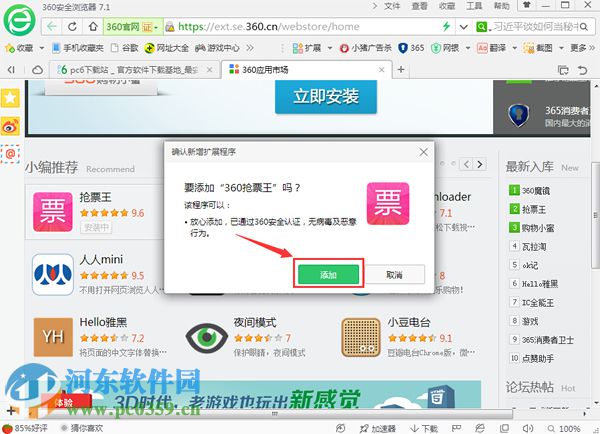Open the 谷歌 bookmark
This screenshot has height=434, width=600.
tap(125, 48)
